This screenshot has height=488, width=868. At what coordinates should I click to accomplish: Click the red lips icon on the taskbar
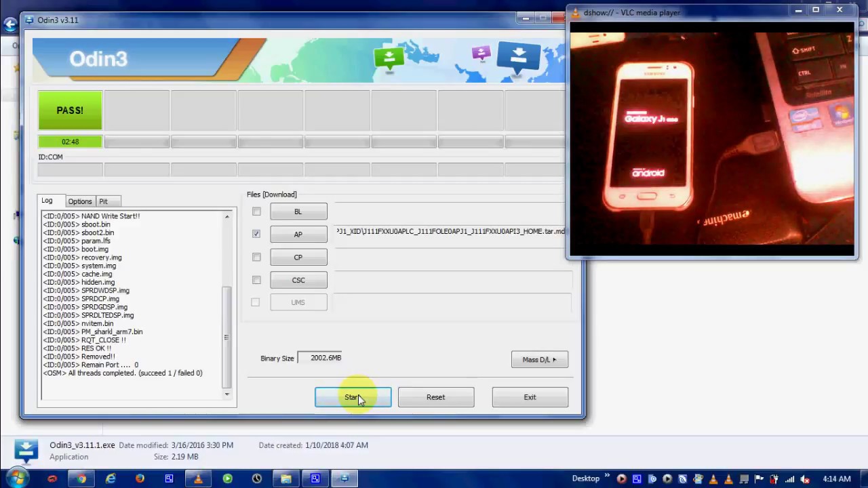(52, 479)
